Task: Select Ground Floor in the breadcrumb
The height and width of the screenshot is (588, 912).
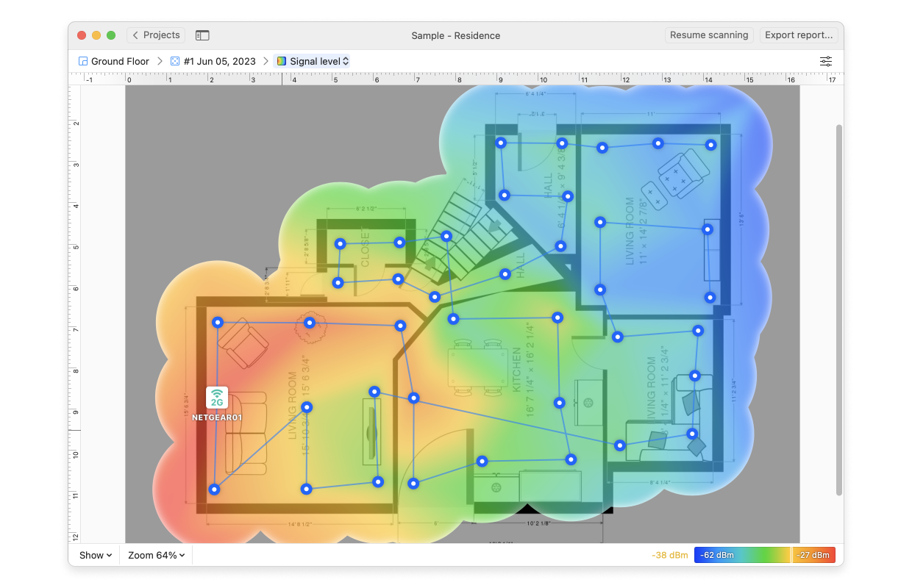Action: [120, 62]
